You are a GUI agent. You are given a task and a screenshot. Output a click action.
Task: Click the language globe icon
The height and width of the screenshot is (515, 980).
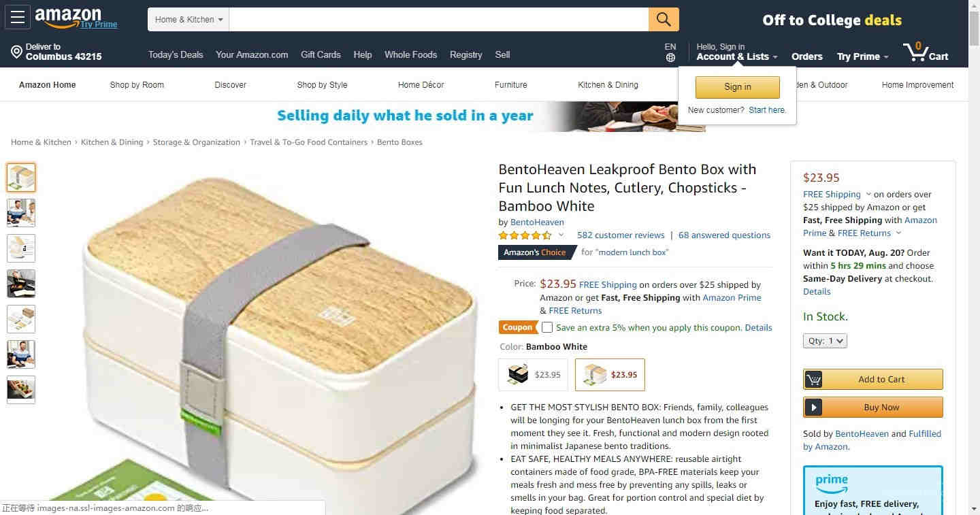tap(670, 58)
